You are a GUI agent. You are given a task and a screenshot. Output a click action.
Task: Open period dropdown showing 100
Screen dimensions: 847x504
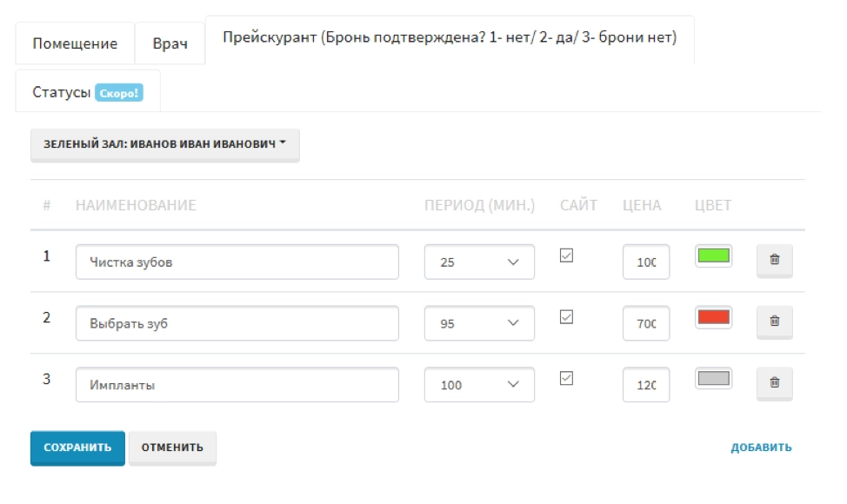coord(479,385)
